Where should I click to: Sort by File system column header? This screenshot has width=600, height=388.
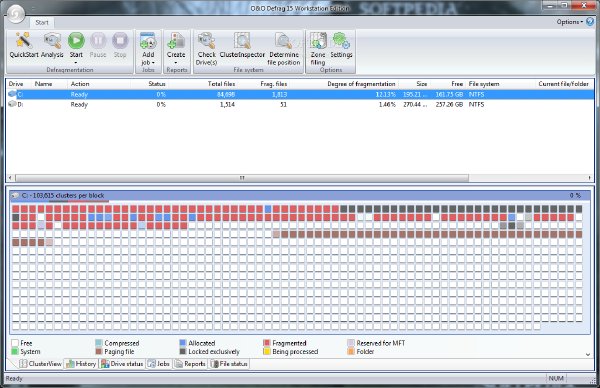(x=484, y=84)
